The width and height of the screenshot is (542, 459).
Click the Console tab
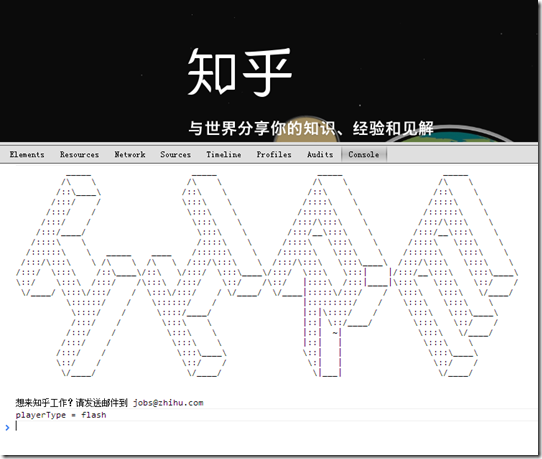(x=364, y=154)
